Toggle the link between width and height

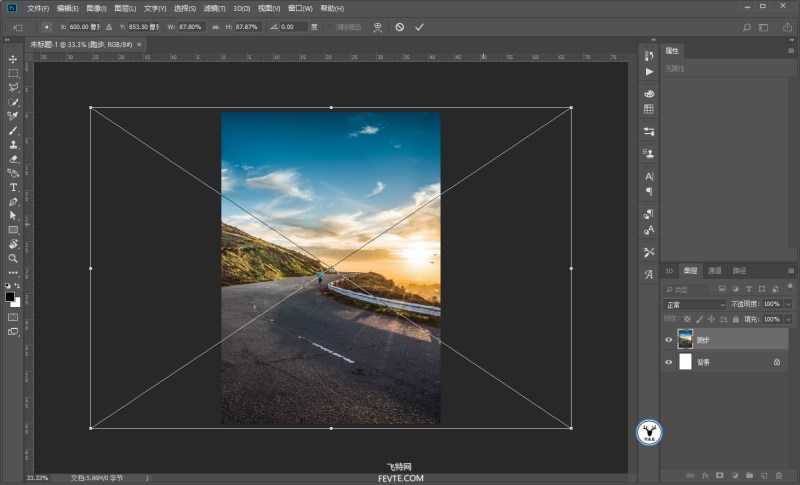coord(214,27)
